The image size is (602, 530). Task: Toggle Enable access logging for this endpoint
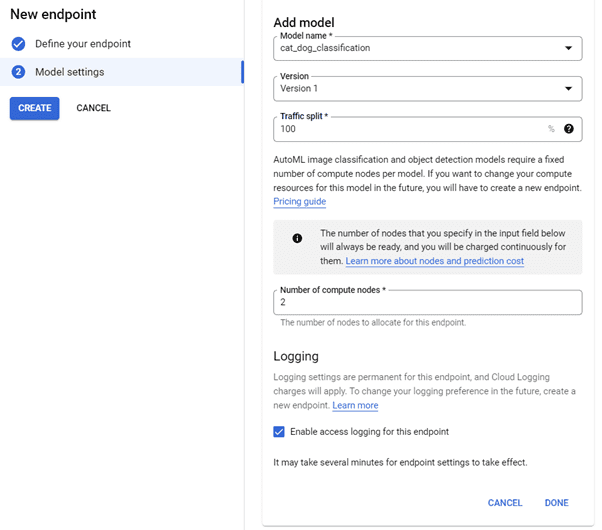click(279, 432)
